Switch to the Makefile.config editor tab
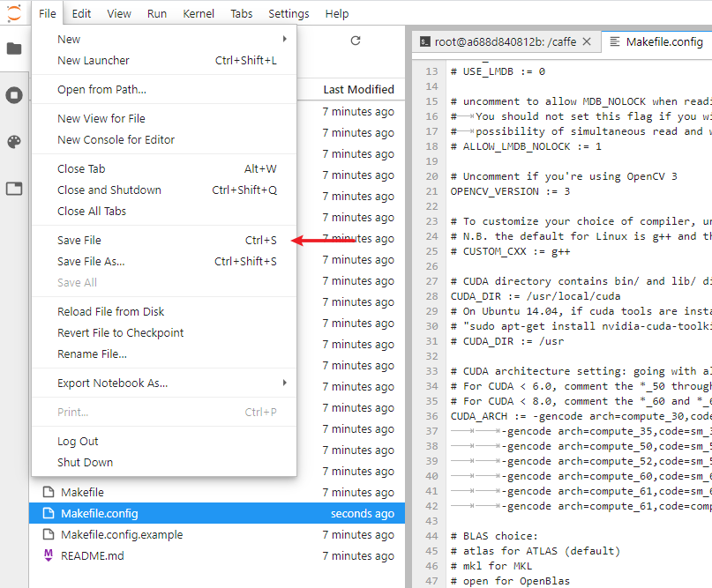This screenshot has width=712, height=588. [x=657, y=41]
